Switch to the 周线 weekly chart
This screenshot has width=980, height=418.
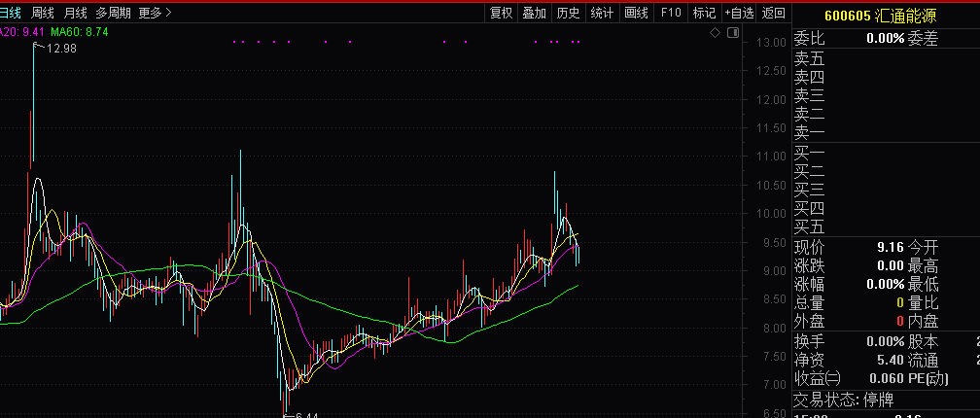coord(43,13)
